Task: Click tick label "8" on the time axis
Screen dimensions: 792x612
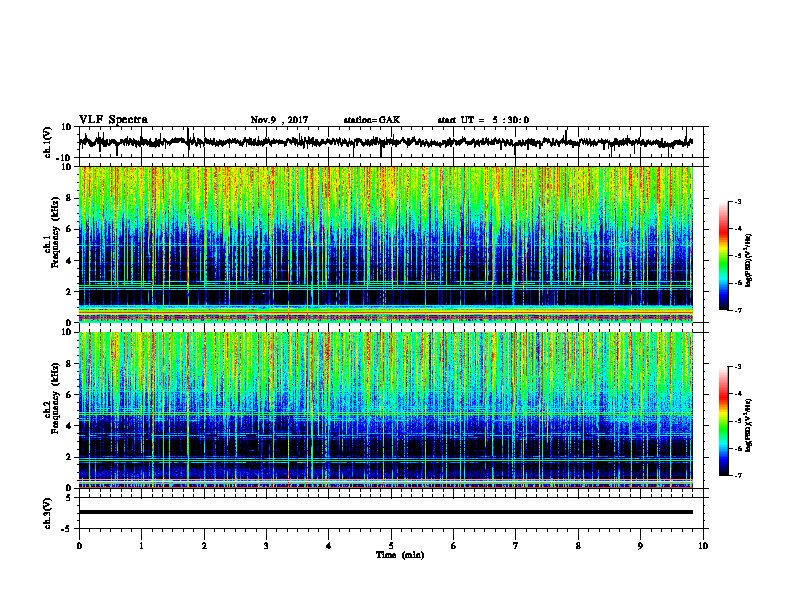Action: click(578, 546)
